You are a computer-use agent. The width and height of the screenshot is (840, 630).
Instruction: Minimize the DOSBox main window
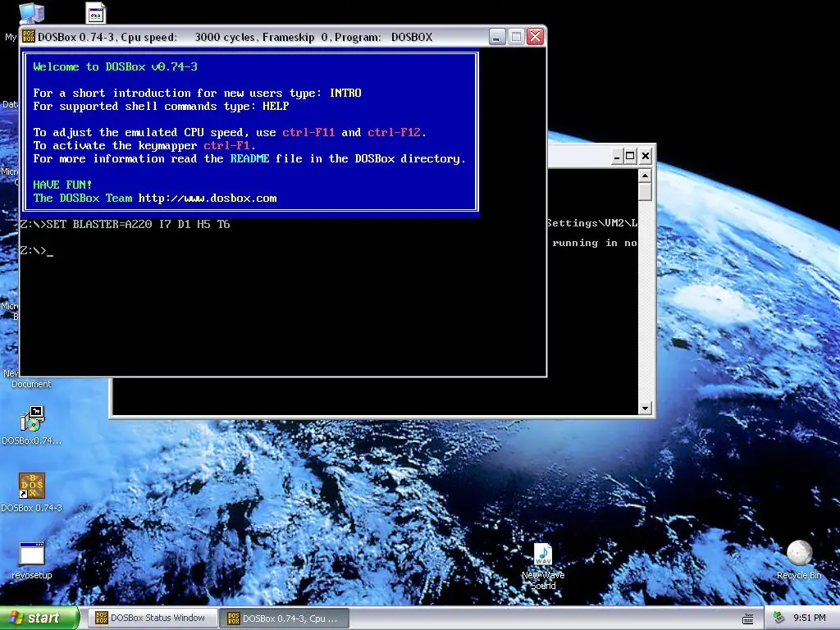click(x=497, y=36)
